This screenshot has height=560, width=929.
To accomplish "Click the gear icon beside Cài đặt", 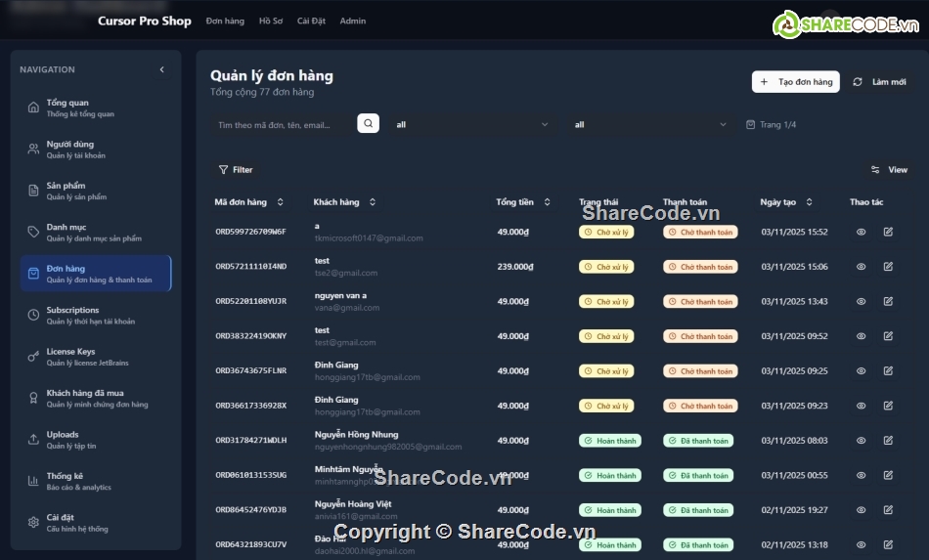I will [x=34, y=522].
